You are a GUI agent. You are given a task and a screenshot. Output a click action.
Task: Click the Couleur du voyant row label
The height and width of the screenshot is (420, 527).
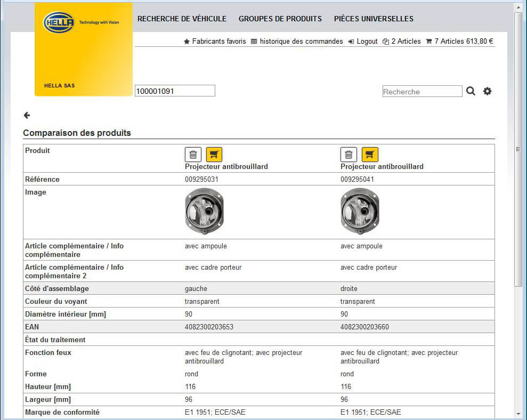(x=56, y=301)
